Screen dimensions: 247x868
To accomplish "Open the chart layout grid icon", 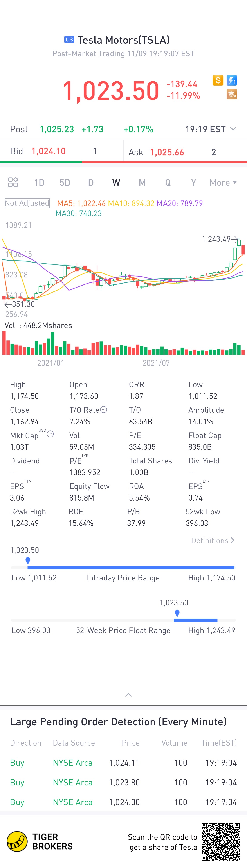I will [x=13, y=182].
